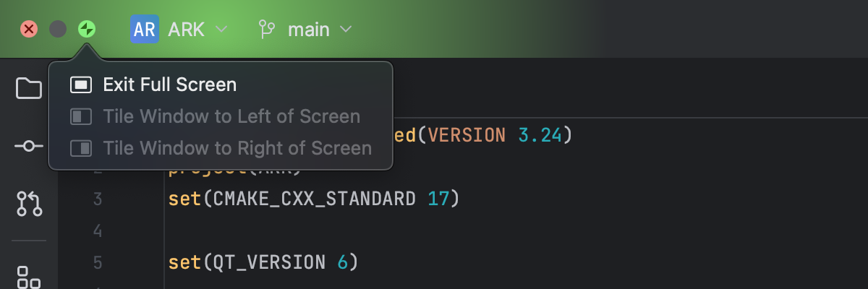The height and width of the screenshot is (289, 868).
Task: Click the git branch icon beside main
Action: [267, 30]
